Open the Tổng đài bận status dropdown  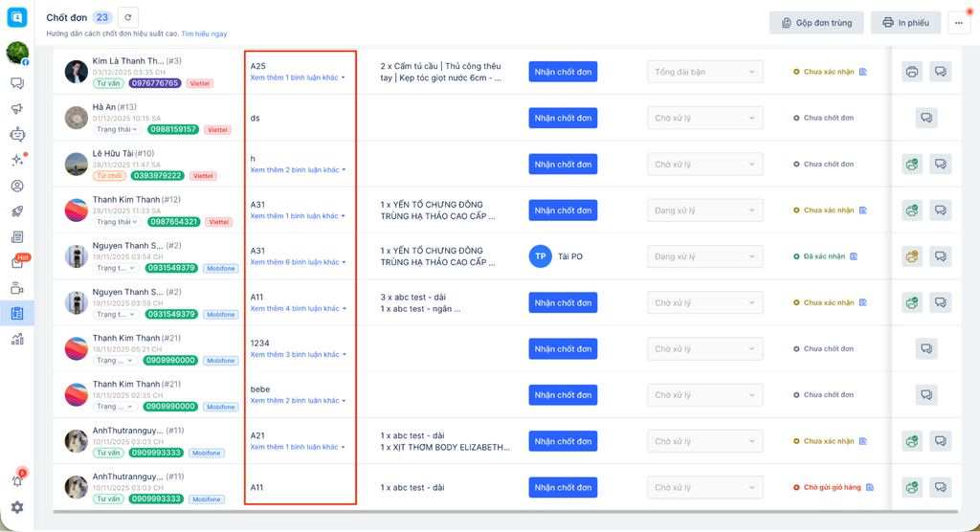[x=704, y=72]
